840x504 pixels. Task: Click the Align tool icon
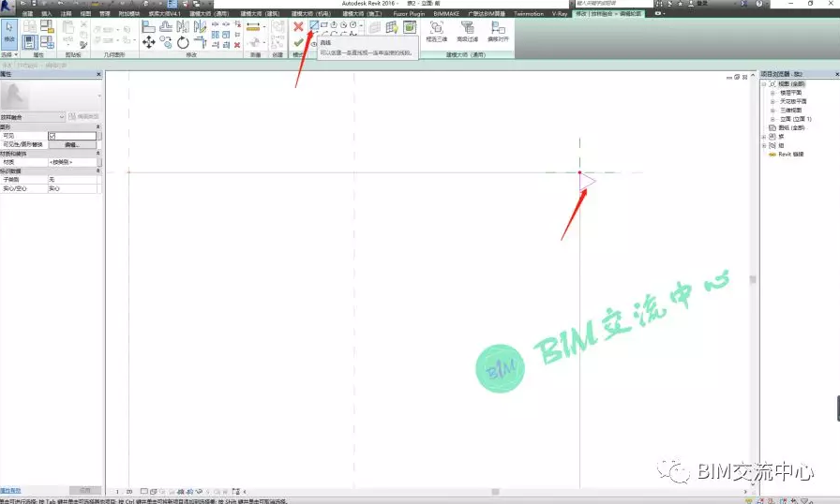149,26
